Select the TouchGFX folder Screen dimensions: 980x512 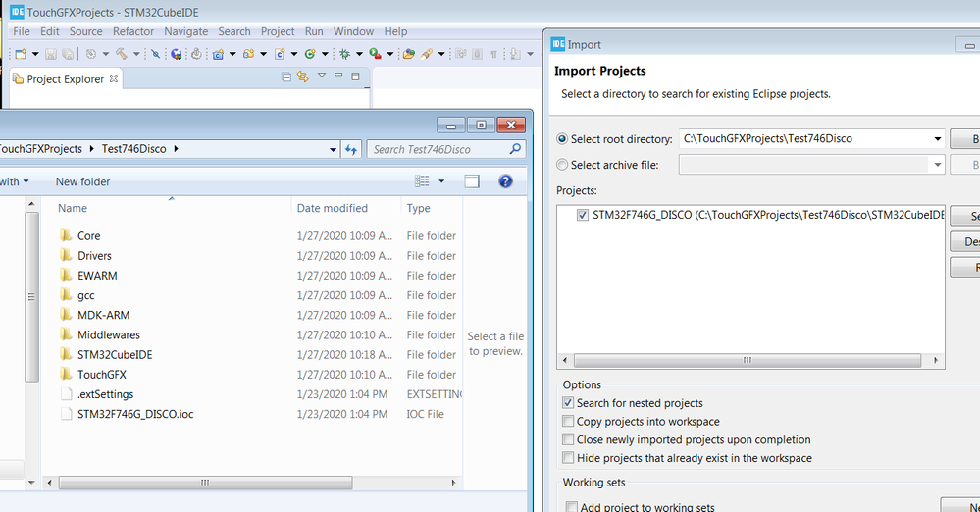coord(101,375)
